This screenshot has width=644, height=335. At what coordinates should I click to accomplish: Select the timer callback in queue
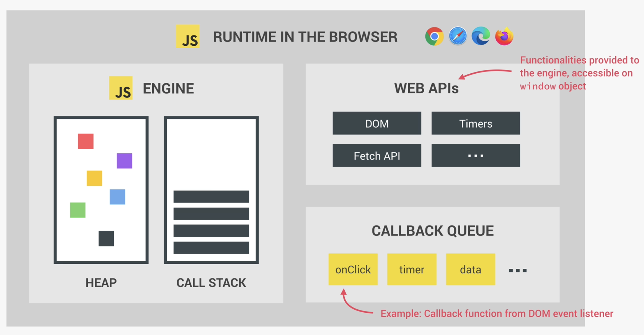(412, 269)
